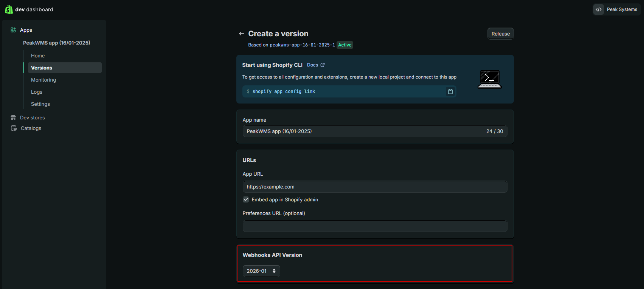Open the peakwms-app-16-01-2025-1 version link
Viewport: 644px width, 289px height.
[302, 45]
